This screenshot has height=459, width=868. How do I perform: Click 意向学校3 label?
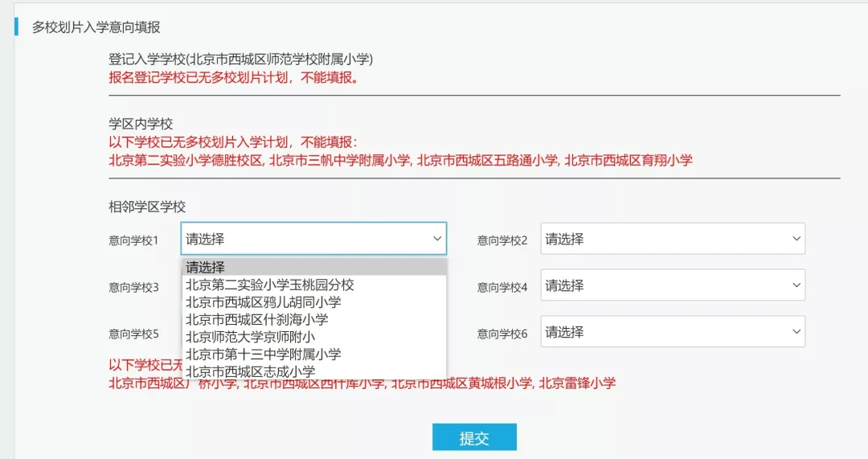coord(133,287)
